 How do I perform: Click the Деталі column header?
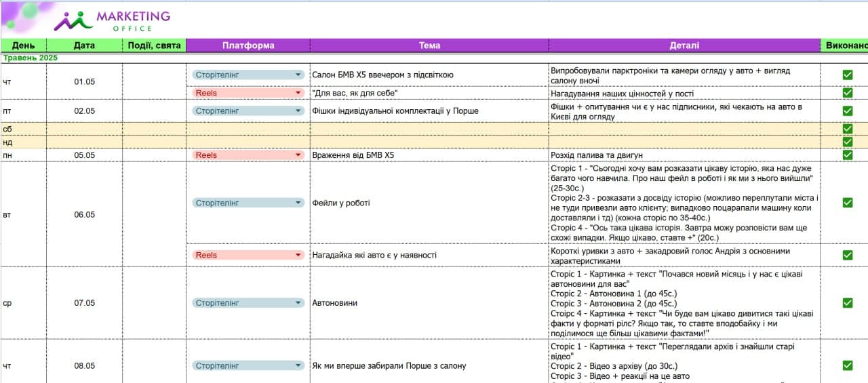click(x=684, y=45)
